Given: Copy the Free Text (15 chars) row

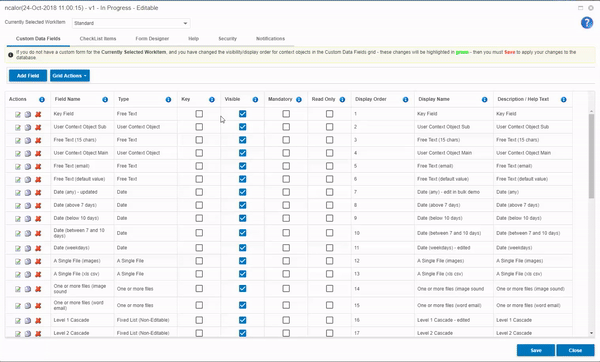Looking at the screenshot, I should 28,140.
